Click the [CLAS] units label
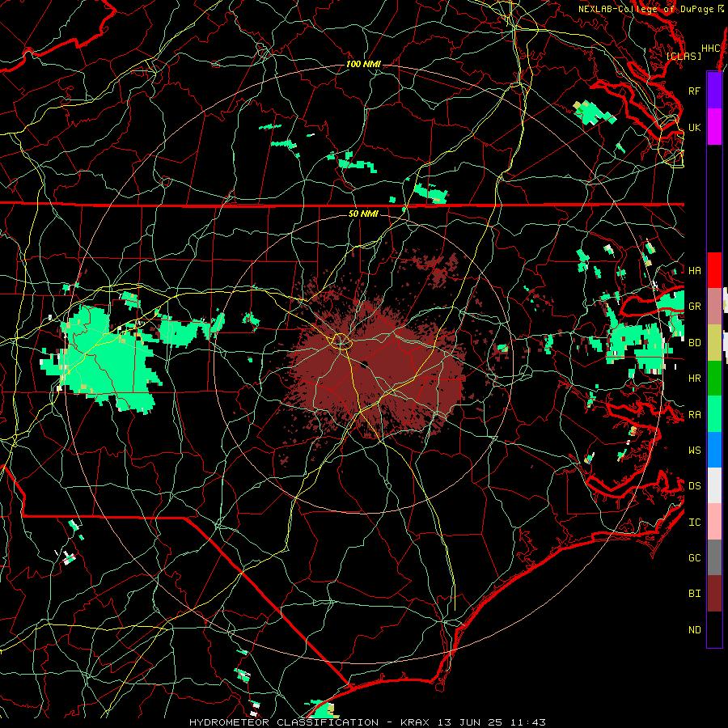The image size is (728, 728). click(x=684, y=56)
